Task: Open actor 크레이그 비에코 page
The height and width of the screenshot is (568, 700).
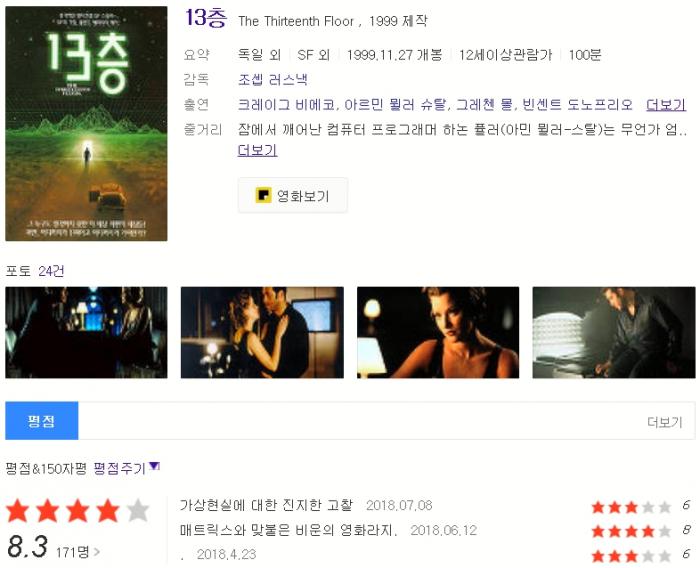Action: pos(286,105)
